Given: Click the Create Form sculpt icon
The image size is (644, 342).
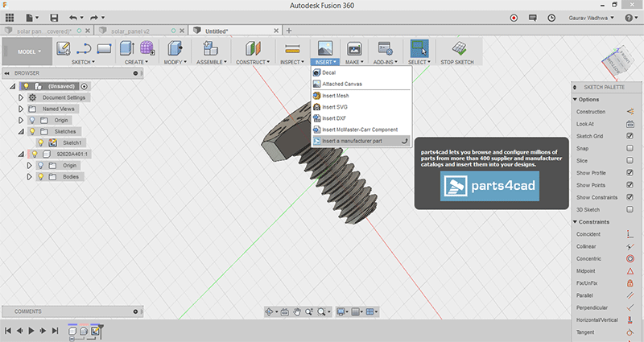Looking at the screenshot, I should [147, 48].
